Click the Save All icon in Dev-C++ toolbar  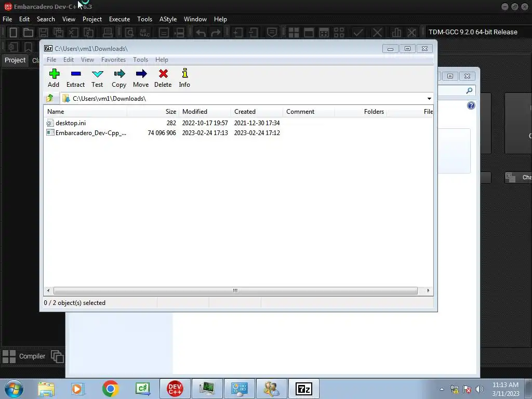click(58, 33)
